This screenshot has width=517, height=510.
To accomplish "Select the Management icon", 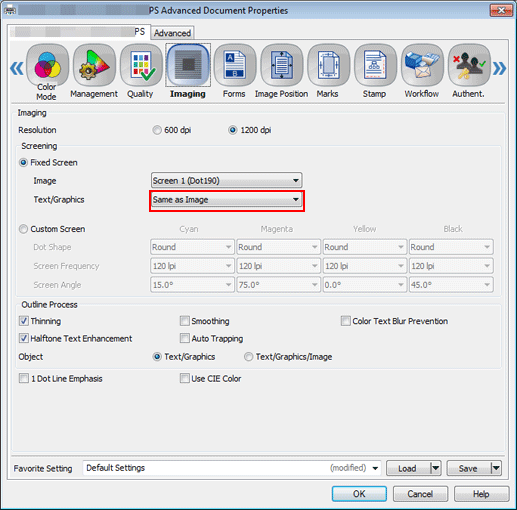I will pyautogui.click(x=94, y=65).
